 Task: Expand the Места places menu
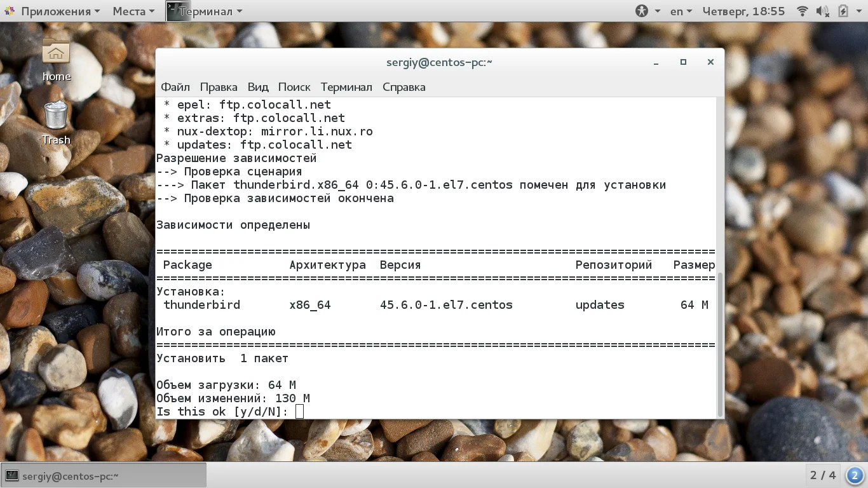[x=133, y=11]
